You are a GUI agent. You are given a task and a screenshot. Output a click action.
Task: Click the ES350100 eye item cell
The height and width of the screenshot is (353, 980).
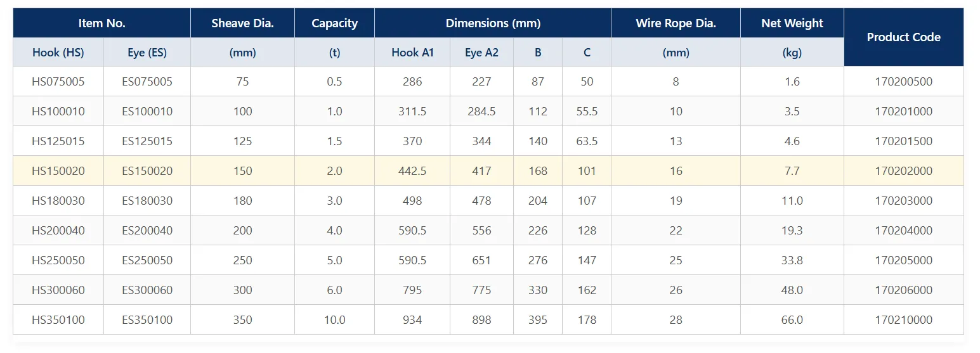(147, 320)
